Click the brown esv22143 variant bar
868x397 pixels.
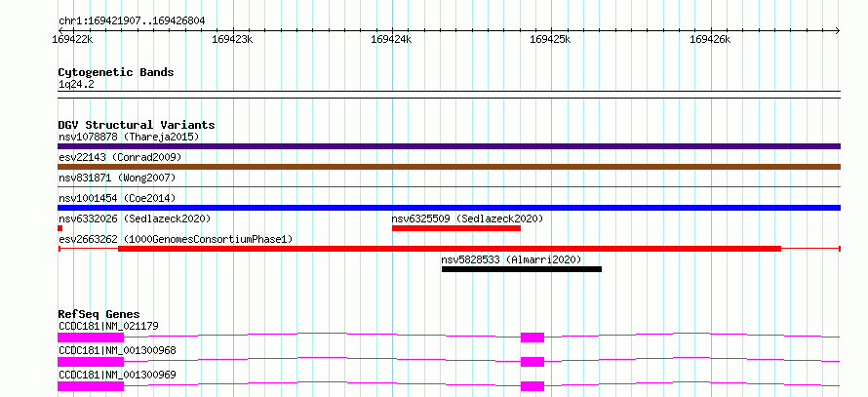[449, 167]
